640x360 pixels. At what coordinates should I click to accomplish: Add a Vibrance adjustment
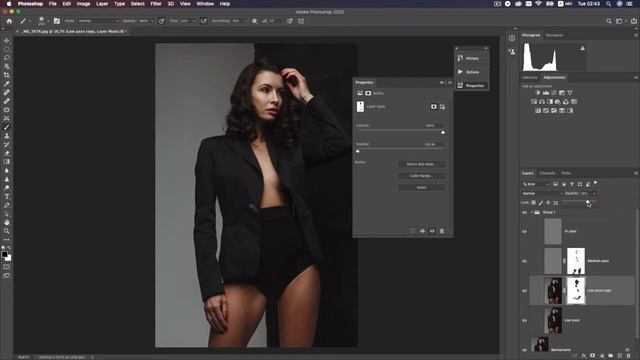(x=570, y=93)
